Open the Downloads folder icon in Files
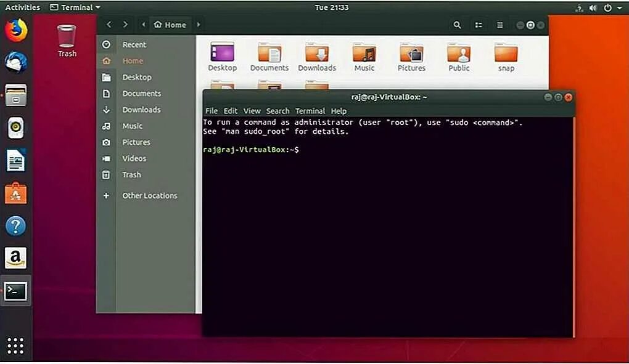The width and height of the screenshot is (629, 364). (x=317, y=57)
